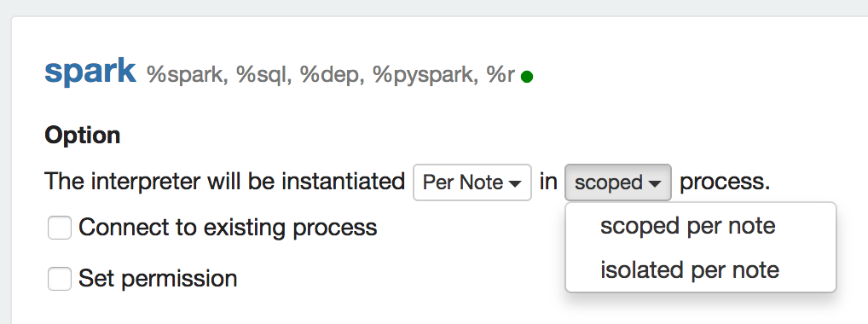The image size is (868, 324).
Task: Collapse the "scoped" dropdown button
Action: click(618, 182)
